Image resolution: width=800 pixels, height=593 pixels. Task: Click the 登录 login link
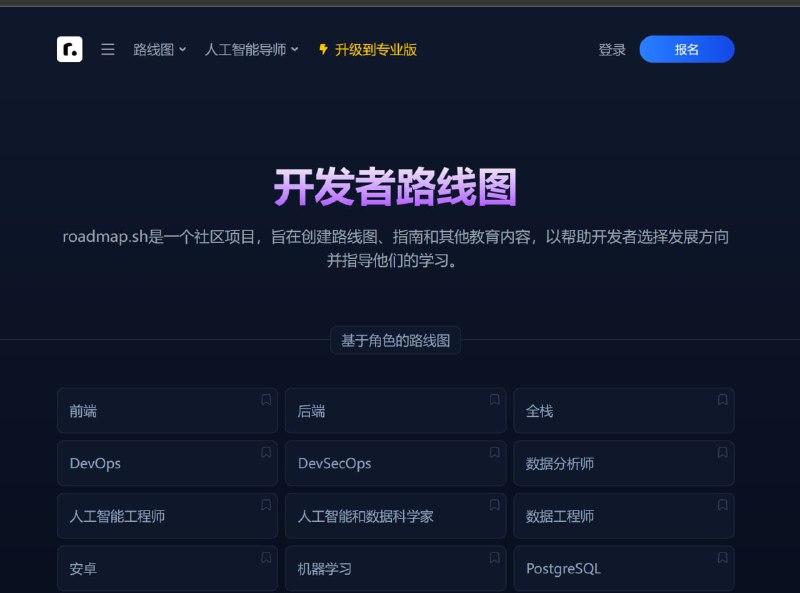point(612,50)
